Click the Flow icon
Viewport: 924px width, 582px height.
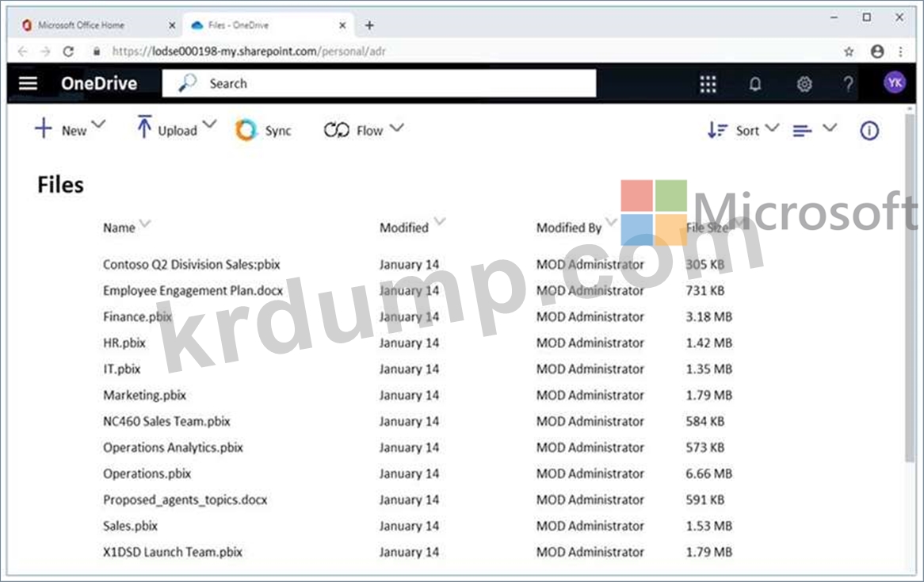[337, 130]
